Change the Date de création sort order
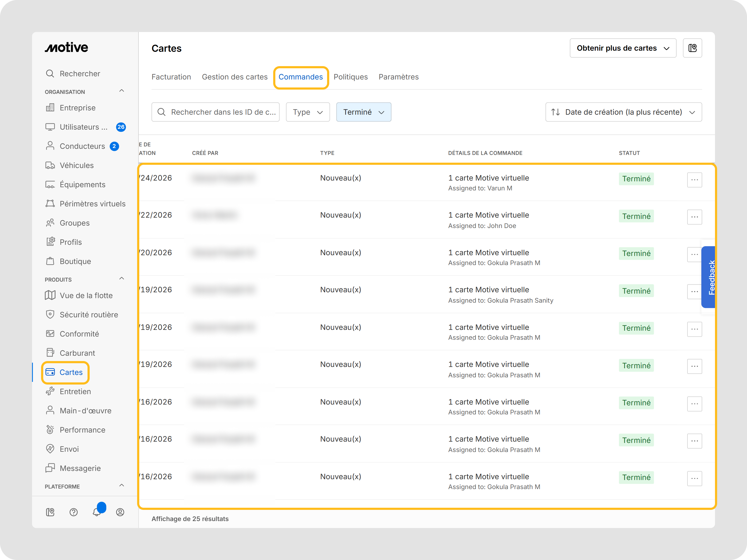The height and width of the screenshot is (560, 747). click(x=624, y=112)
